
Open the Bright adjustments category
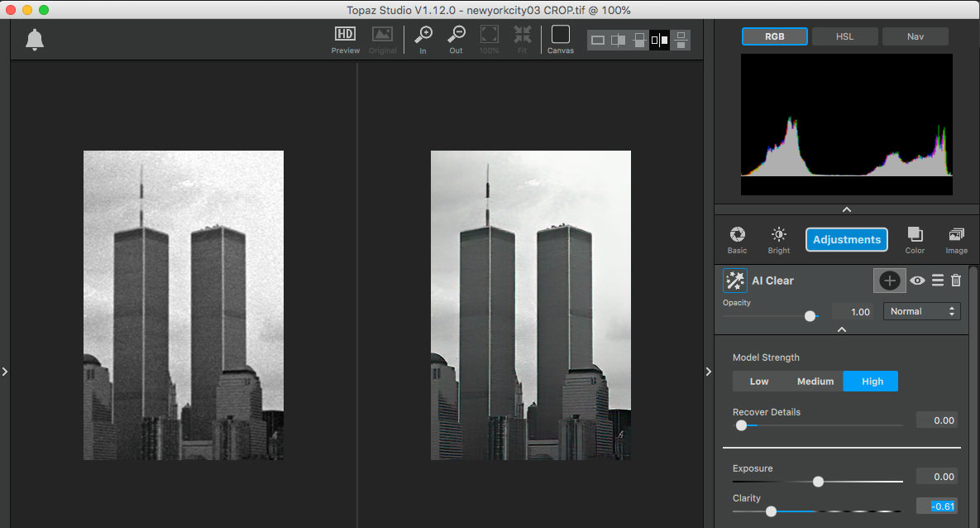pos(779,240)
